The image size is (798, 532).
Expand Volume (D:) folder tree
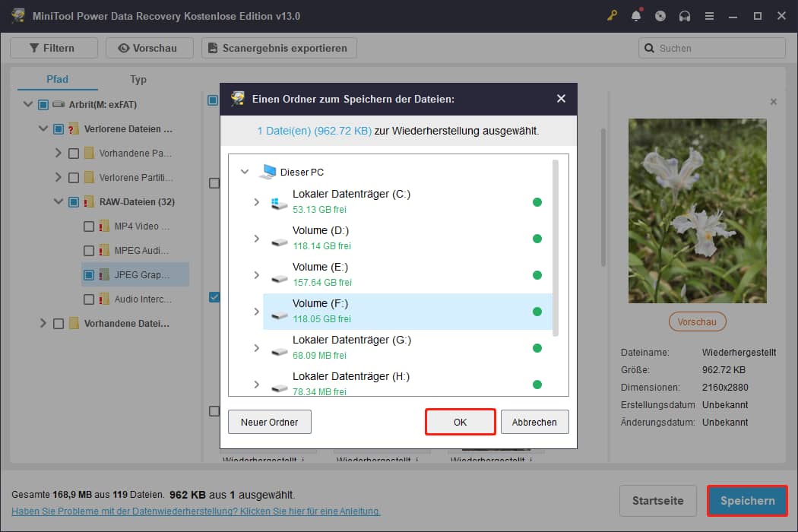point(257,238)
